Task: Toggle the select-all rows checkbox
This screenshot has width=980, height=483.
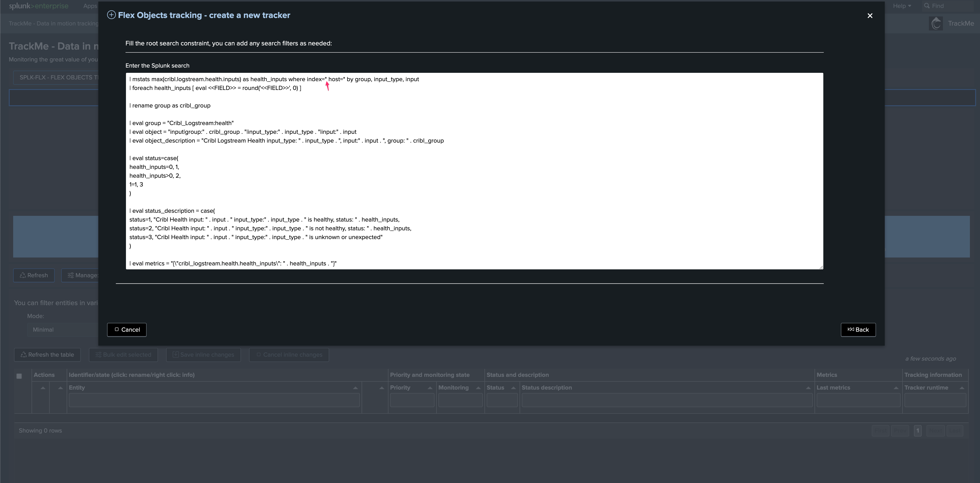Action: click(x=19, y=376)
